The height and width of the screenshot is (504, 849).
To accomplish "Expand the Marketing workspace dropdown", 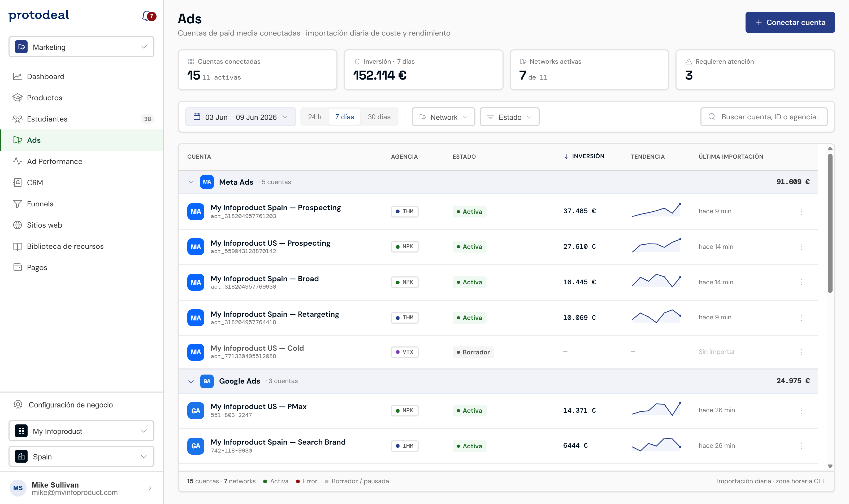I will tap(81, 47).
